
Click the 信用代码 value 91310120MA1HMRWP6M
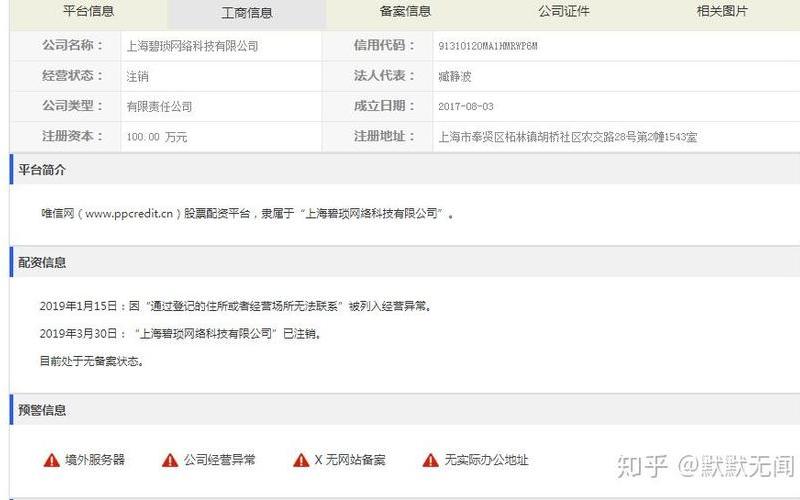(488, 46)
